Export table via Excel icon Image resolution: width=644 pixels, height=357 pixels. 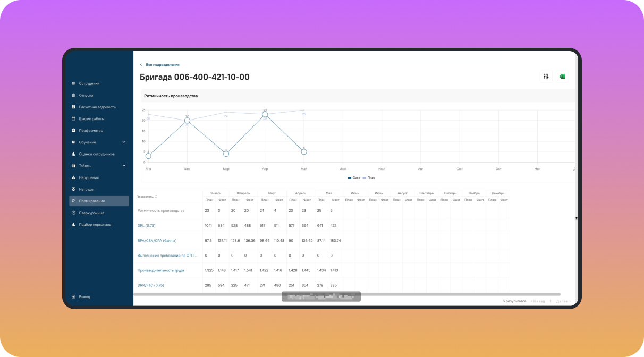(562, 76)
